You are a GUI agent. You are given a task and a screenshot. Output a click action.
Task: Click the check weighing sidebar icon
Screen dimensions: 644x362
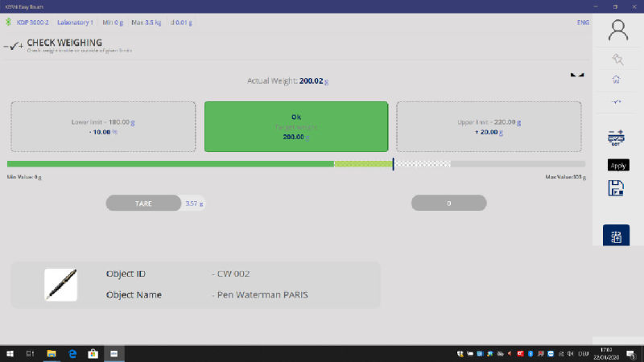coord(617,102)
